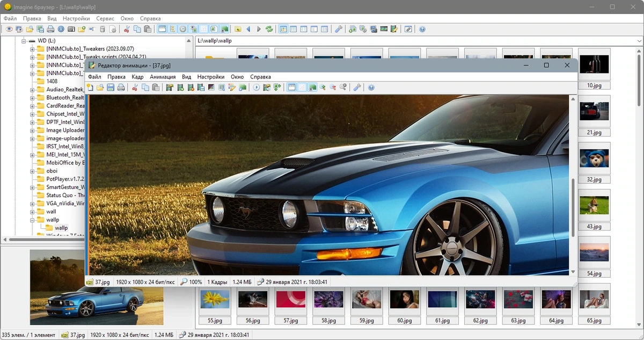Screen dimensions: 644x340
Task: Toggle the first highlighted panel button in browser toolbar
Action: click(162, 29)
